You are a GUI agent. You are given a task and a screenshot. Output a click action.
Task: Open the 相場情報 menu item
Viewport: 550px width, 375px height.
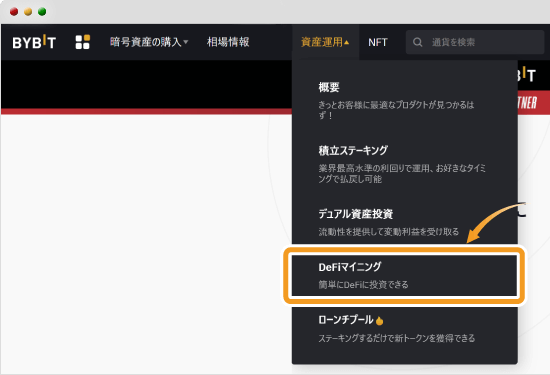tap(228, 42)
